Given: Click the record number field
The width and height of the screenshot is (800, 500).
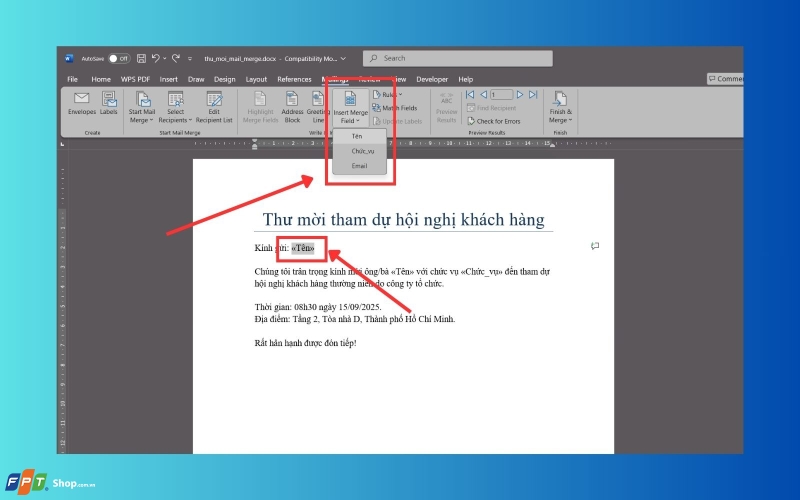Looking at the screenshot, I should [x=502, y=94].
